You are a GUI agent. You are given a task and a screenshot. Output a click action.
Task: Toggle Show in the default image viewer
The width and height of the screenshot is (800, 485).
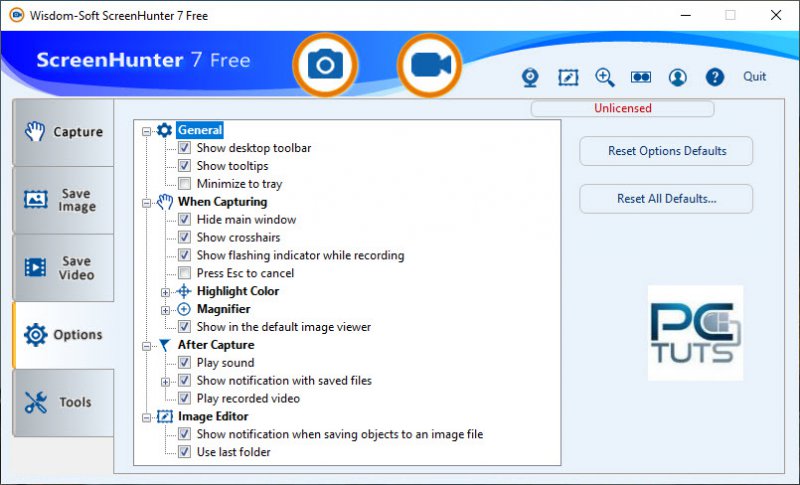(x=184, y=327)
